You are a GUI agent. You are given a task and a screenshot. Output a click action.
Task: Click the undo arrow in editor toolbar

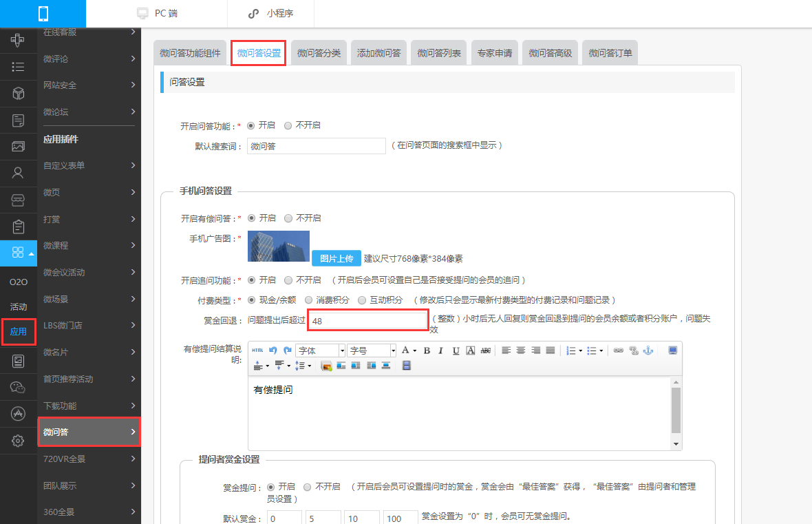[273, 351]
